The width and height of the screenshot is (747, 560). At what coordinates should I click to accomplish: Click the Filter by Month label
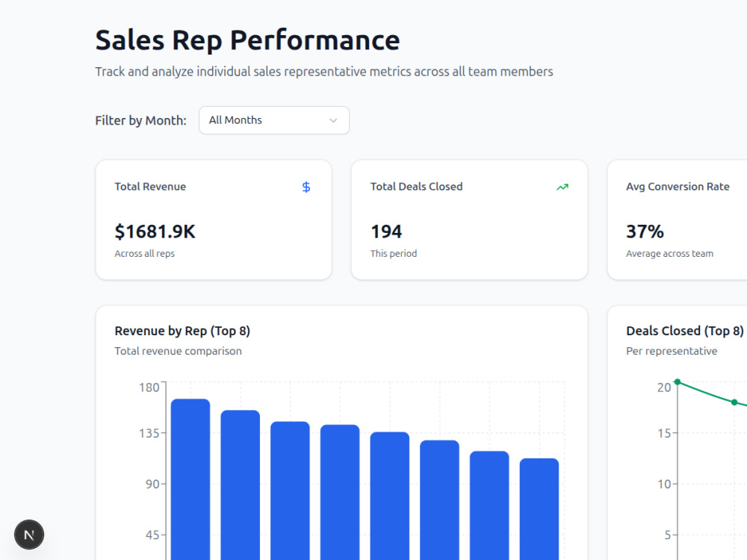(x=140, y=120)
